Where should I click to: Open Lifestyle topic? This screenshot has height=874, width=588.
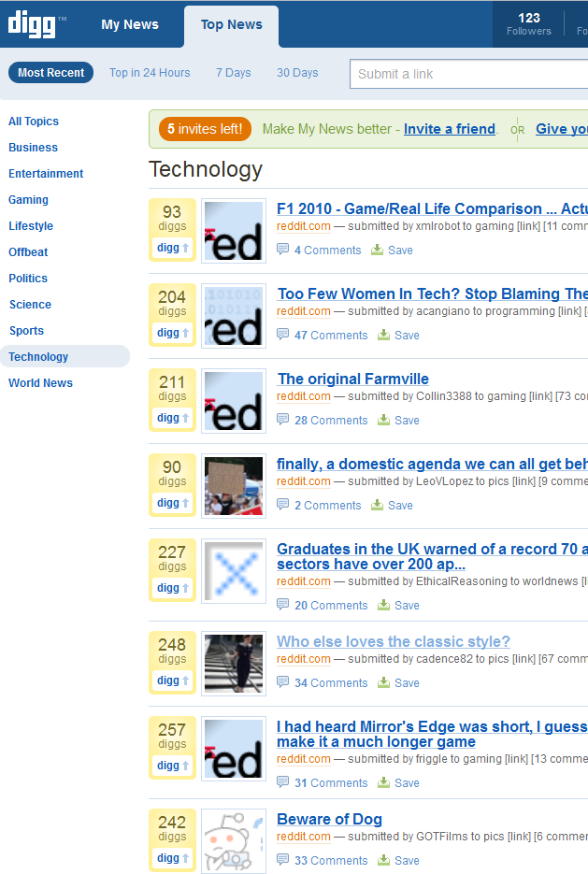pyautogui.click(x=31, y=226)
